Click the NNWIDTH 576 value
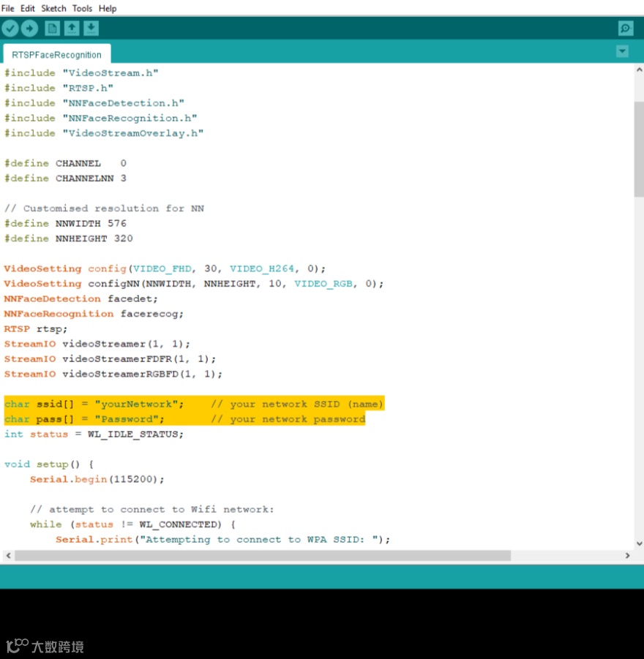 tap(117, 224)
